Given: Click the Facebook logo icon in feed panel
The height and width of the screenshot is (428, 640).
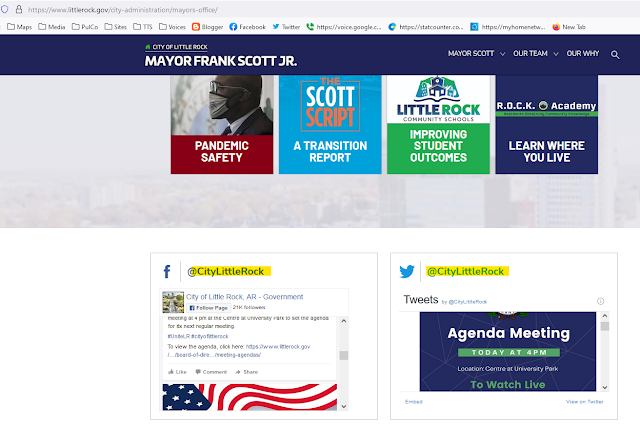Looking at the screenshot, I should 167,271.
